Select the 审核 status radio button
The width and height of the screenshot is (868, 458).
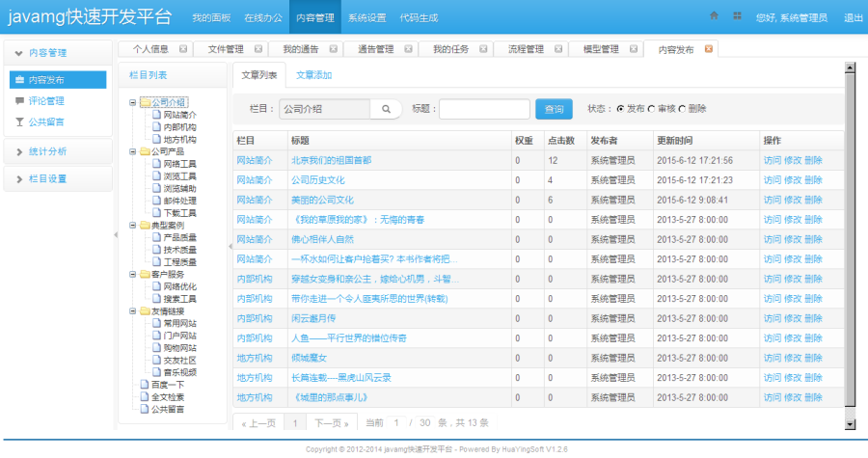[651, 109]
